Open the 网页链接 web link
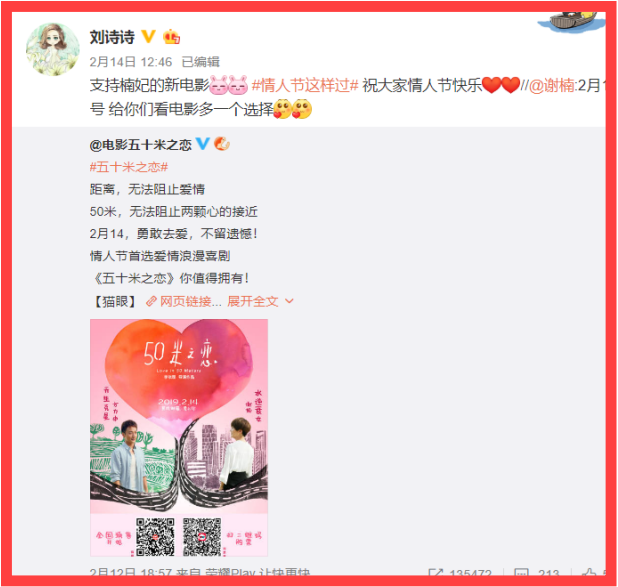The width and height of the screenshot is (618, 587). (190, 302)
